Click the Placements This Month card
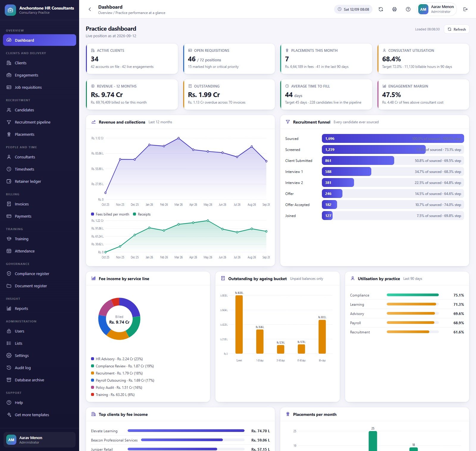The image size is (476, 451). tap(326, 59)
